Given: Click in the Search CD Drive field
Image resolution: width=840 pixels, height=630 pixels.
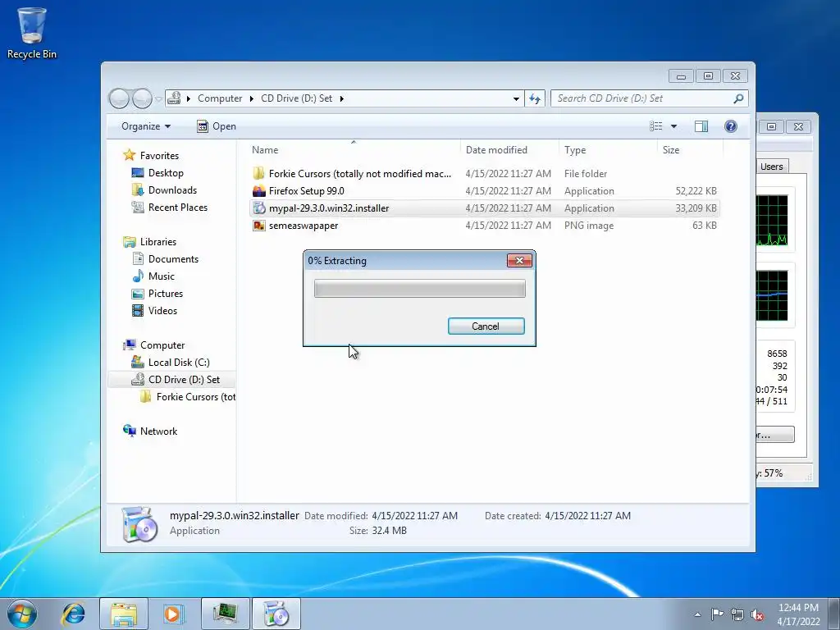Looking at the screenshot, I should pos(643,98).
